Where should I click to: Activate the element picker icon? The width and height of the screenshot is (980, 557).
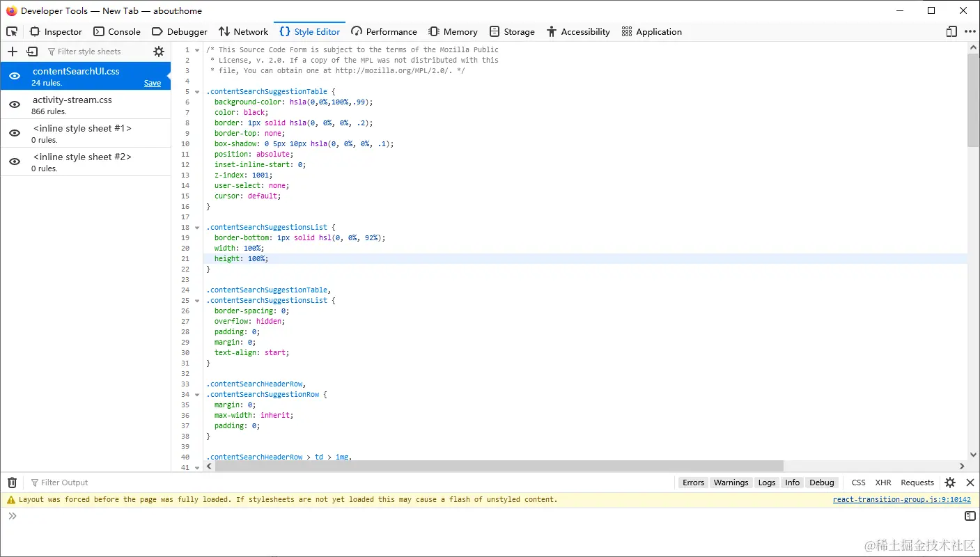[x=12, y=31]
